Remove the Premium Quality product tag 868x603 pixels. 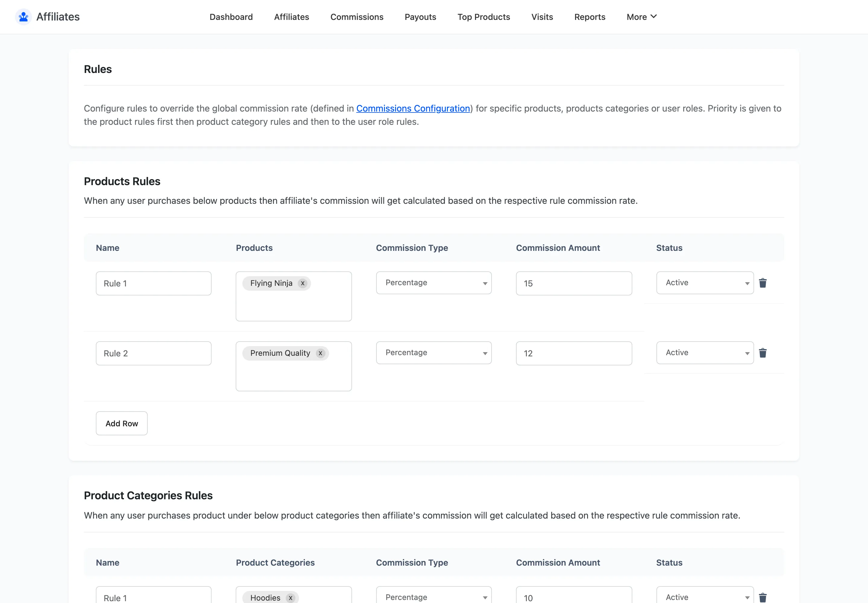(320, 353)
